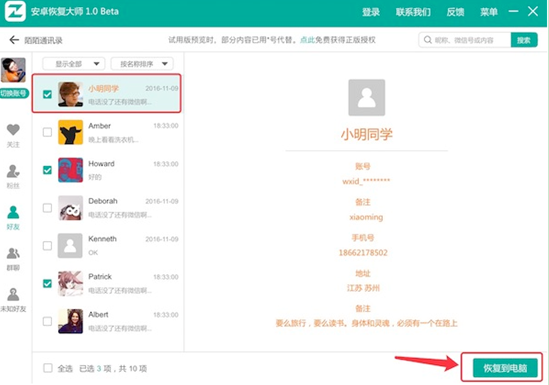Screen dimensions: 549x385
Task: Open 登录 login in title bar
Action: pos(371,12)
